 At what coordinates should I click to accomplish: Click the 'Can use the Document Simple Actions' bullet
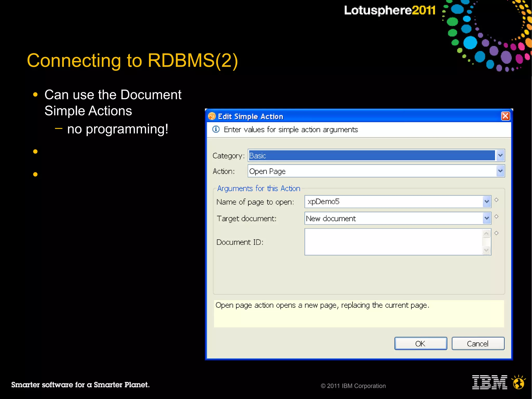[113, 103]
